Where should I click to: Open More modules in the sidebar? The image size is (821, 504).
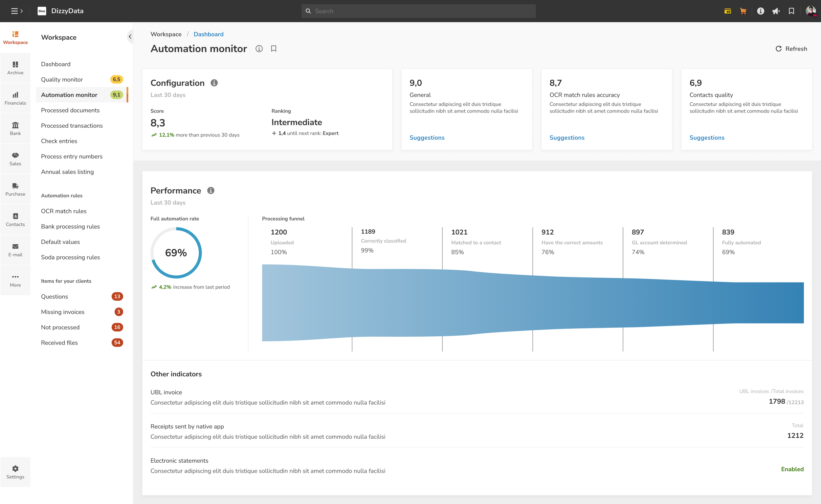point(15,280)
